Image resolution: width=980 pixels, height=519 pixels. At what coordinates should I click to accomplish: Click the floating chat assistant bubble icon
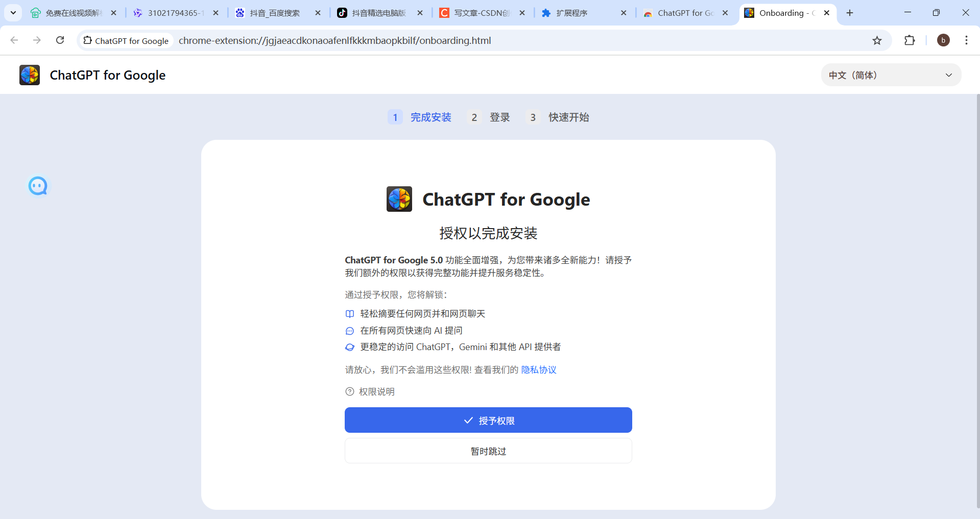[x=38, y=186]
